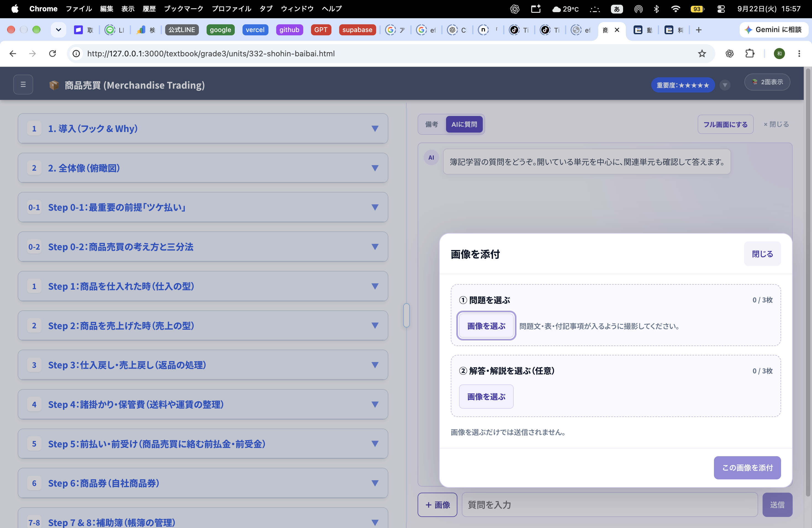Open the github tab group
Image resolution: width=812 pixels, height=528 pixels.
click(x=289, y=30)
